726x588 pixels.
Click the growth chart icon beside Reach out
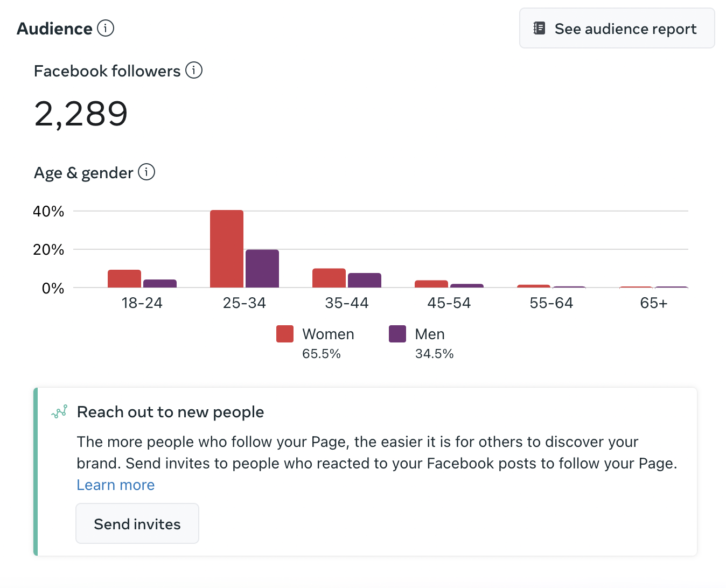pos(59,412)
